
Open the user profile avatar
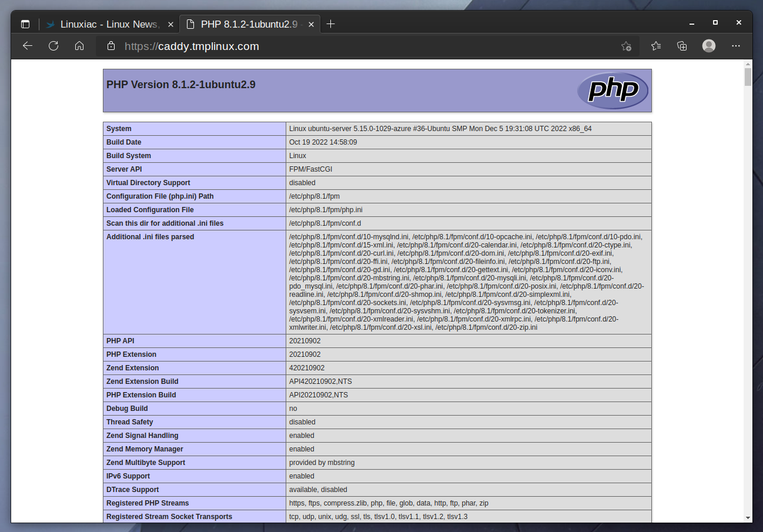point(709,46)
